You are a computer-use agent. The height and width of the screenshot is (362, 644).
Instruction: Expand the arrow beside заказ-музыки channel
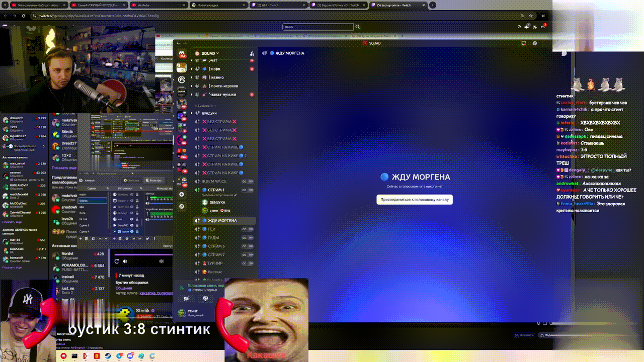point(192,95)
